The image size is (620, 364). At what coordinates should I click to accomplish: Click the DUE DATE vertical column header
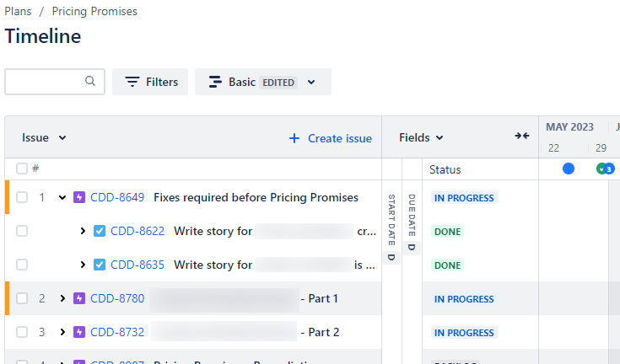click(x=412, y=215)
